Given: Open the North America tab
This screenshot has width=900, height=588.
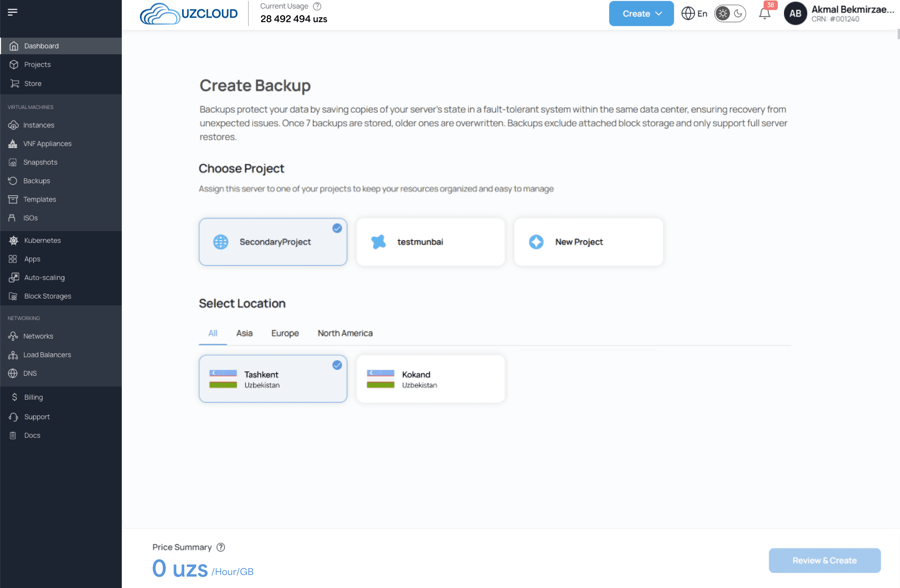Looking at the screenshot, I should [345, 333].
